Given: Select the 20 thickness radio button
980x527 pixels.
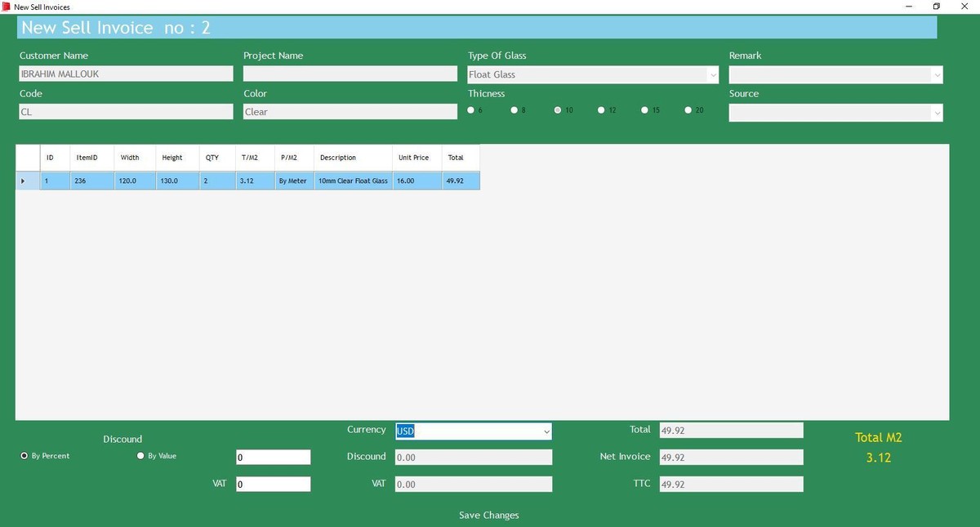Looking at the screenshot, I should tap(688, 110).
